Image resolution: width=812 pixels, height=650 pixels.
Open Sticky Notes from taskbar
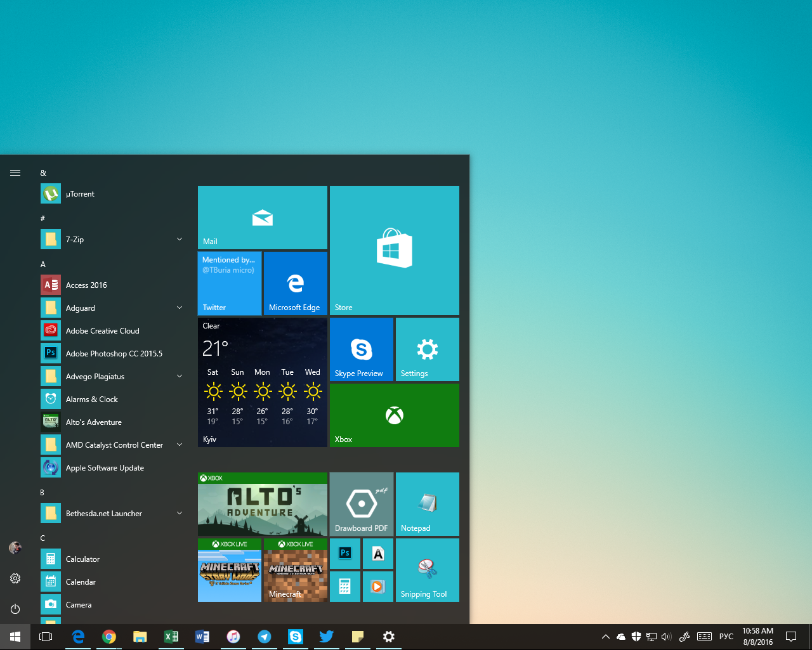pyautogui.click(x=358, y=637)
